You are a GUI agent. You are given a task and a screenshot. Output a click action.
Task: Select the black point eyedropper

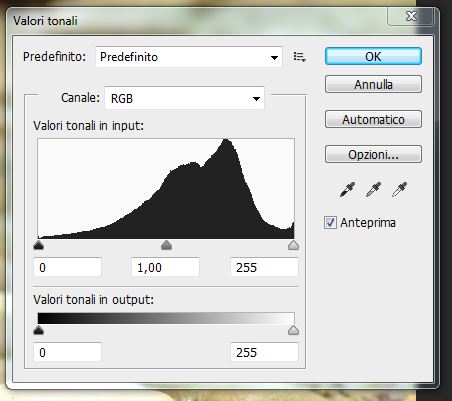347,190
